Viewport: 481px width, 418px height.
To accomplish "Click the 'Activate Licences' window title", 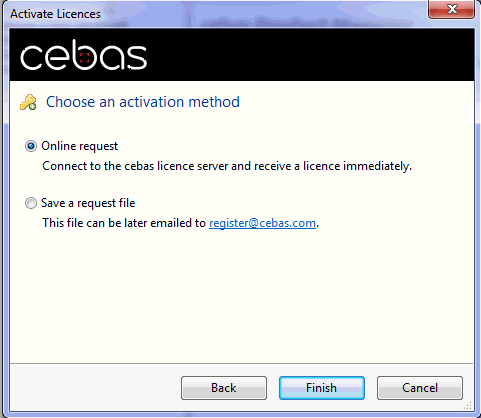I will [55, 14].
